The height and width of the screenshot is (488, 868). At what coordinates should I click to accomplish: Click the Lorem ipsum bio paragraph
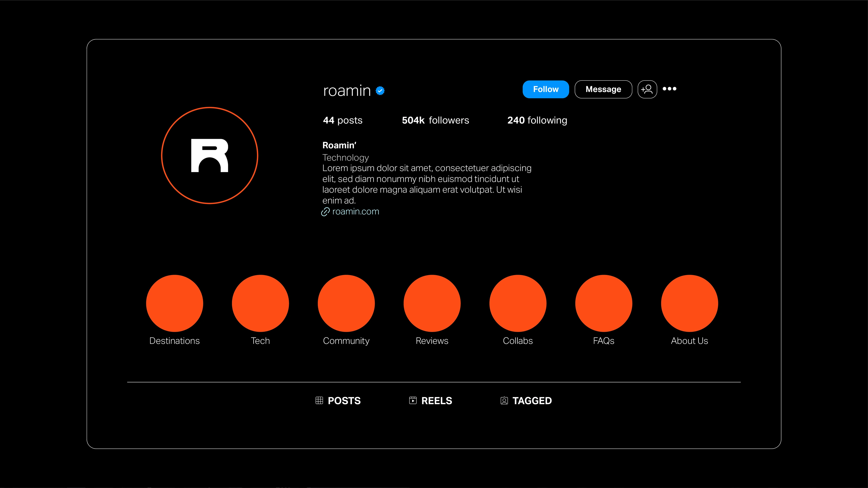[427, 184]
